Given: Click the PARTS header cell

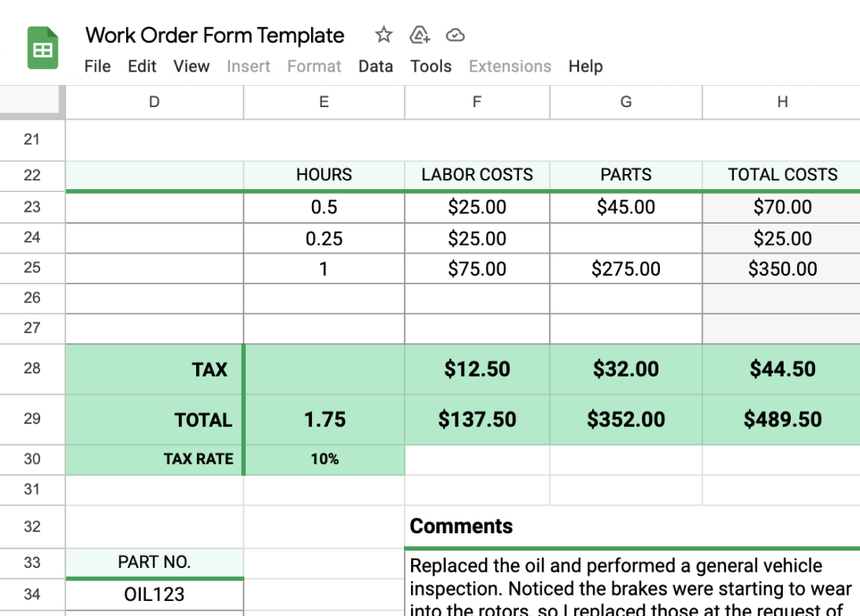Looking at the screenshot, I should tap(626, 175).
